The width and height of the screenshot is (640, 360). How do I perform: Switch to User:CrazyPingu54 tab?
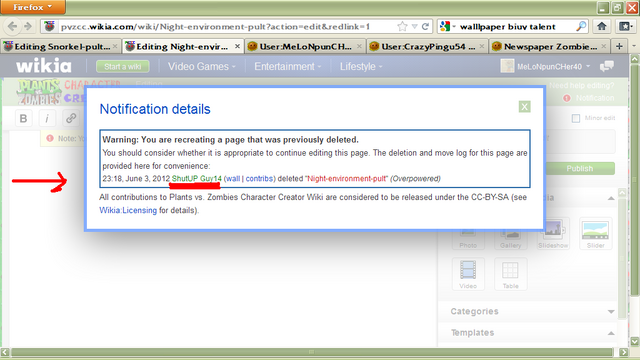point(427,47)
